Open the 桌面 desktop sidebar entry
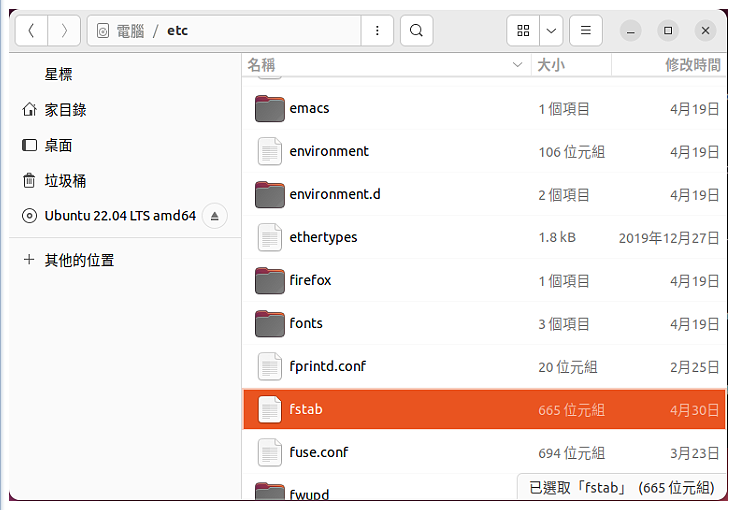756x510 pixels. point(125,145)
